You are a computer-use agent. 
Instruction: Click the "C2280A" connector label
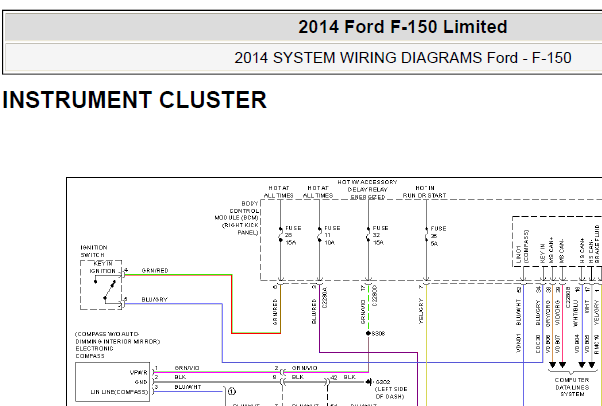click(325, 298)
